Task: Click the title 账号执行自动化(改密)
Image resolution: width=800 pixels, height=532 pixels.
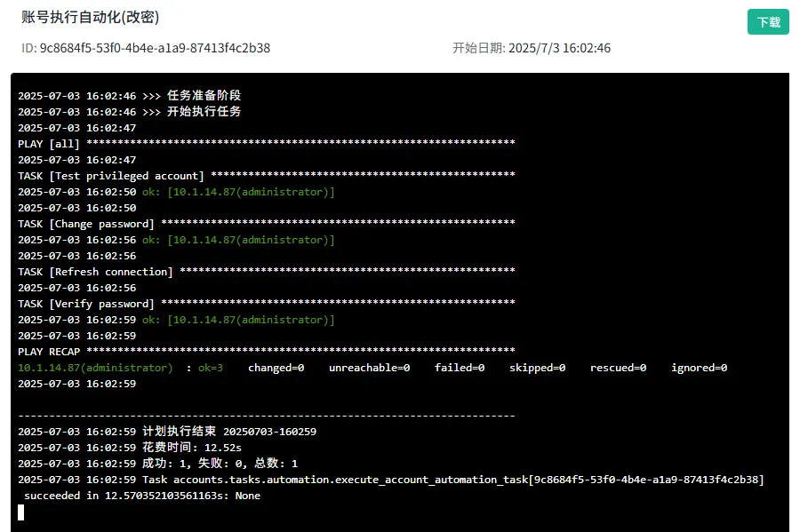Action: [91, 17]
